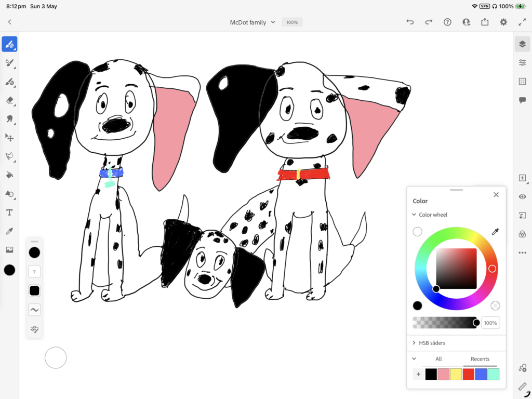Screen dimensions: 532x399
Task: Open the Share/Export menu
Action: coord(485,22)
